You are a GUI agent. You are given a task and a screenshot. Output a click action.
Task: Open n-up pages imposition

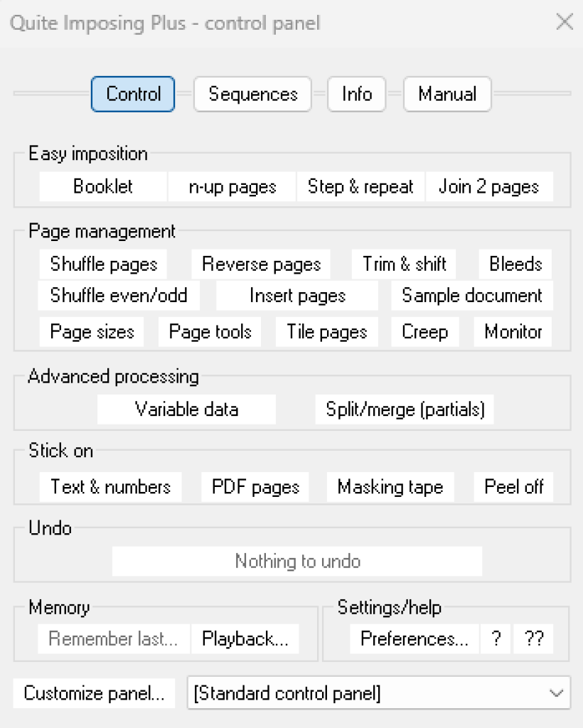coord(232,187)
